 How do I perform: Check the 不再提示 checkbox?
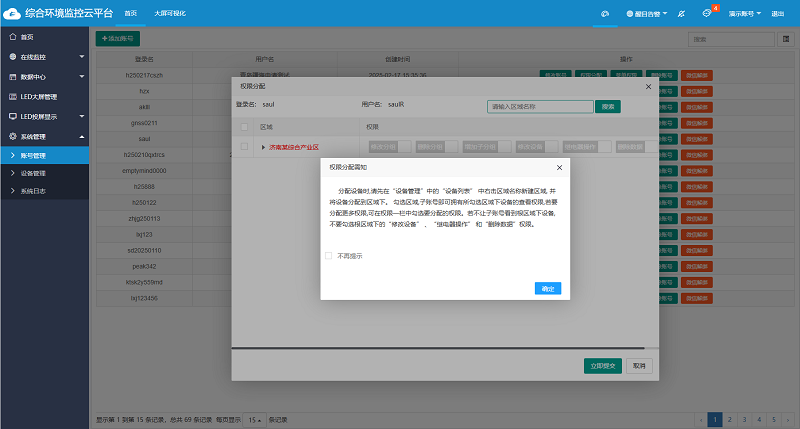pos(329,256)
